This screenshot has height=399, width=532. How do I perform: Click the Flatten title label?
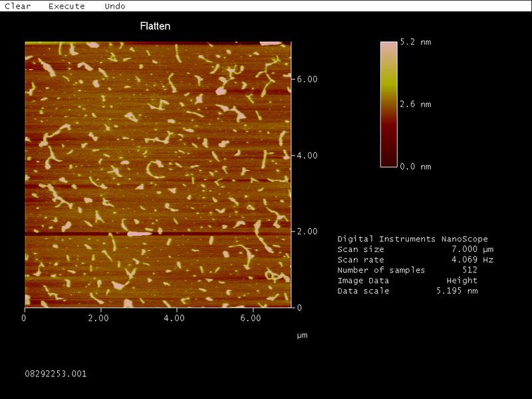[155, 27]
